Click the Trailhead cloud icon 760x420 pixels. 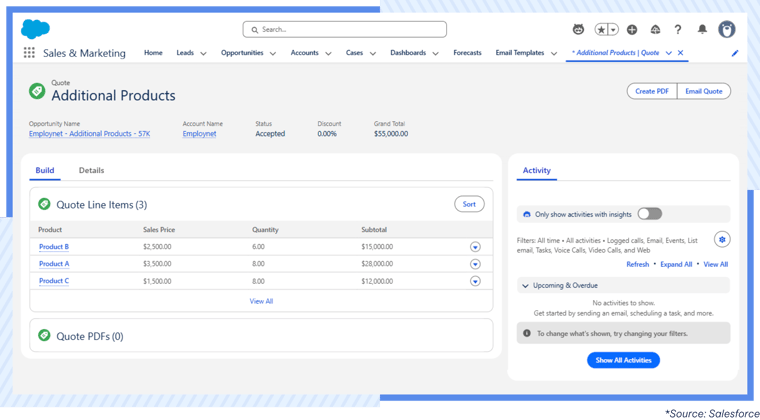(655, 30)
